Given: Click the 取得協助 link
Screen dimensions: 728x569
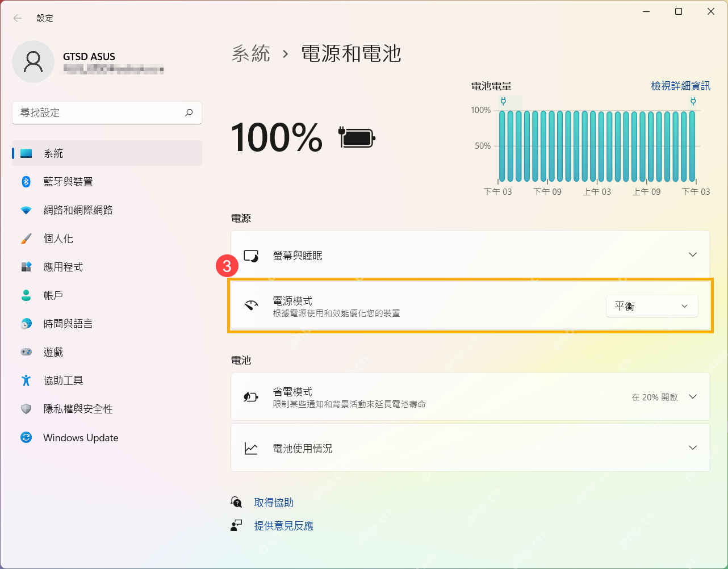Looking at the screenshot, I should click(274, 503).
